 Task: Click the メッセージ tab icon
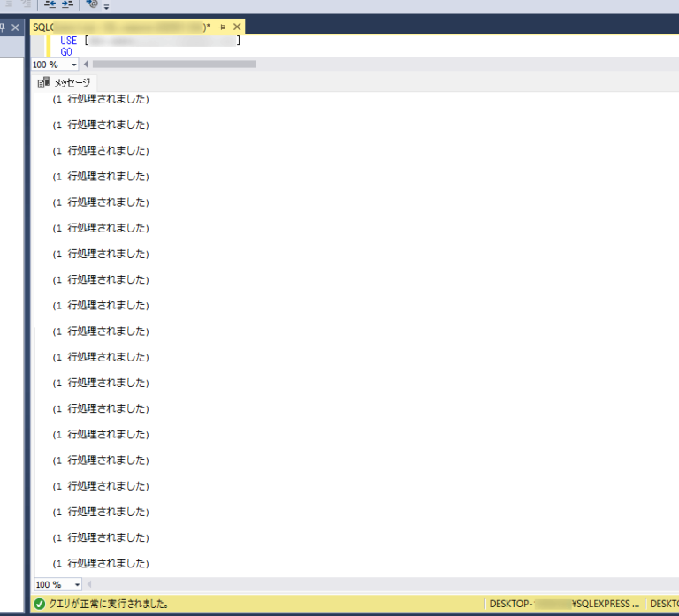[43, 82]
